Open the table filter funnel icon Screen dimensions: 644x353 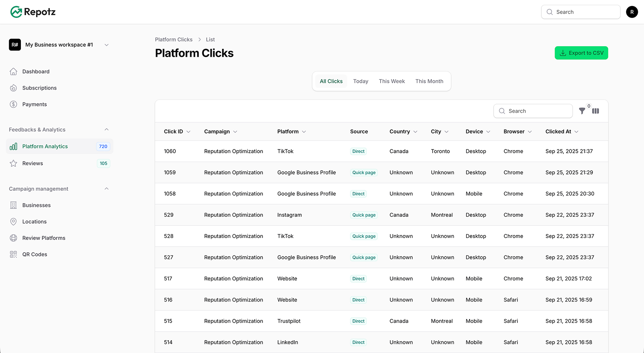(582, 111)
